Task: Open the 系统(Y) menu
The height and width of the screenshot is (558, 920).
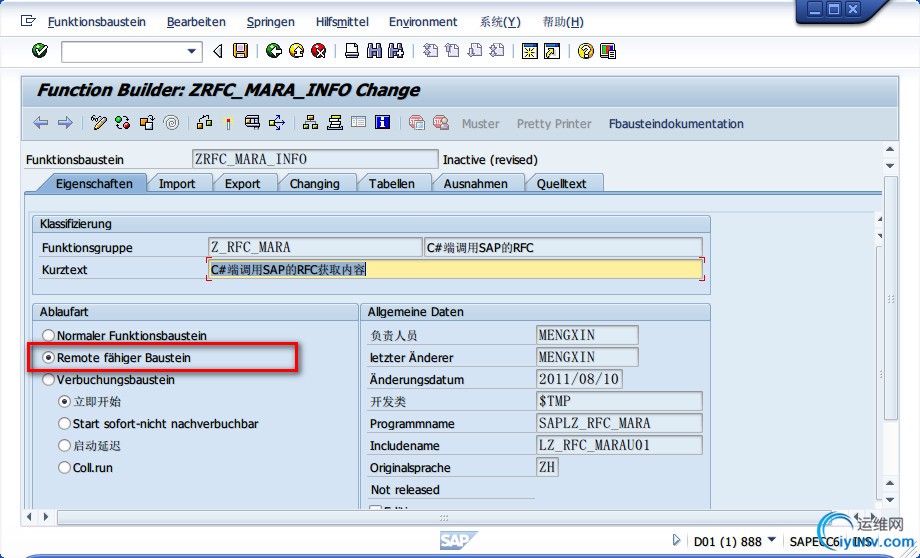Action: [x=500, y=22]
